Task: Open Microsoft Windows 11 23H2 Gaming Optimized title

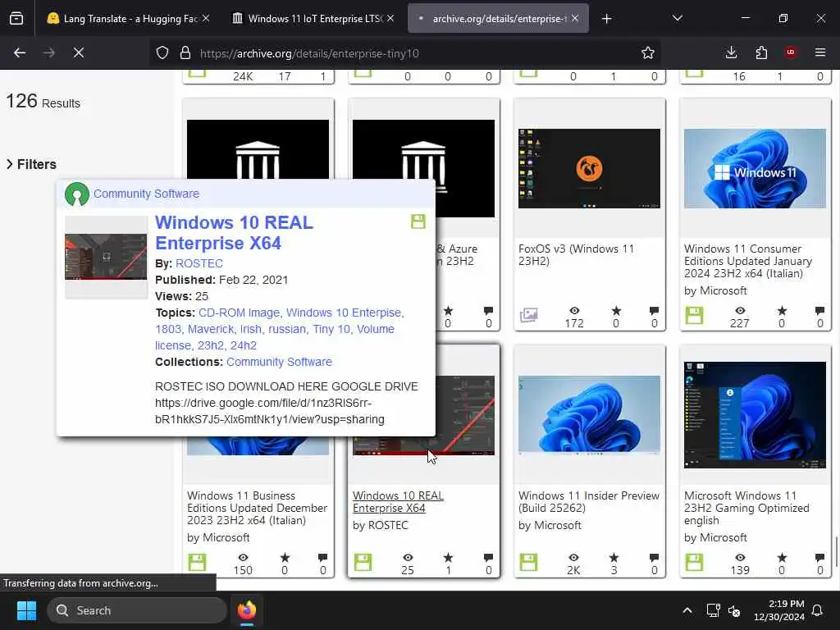Action: pos(746,508)
